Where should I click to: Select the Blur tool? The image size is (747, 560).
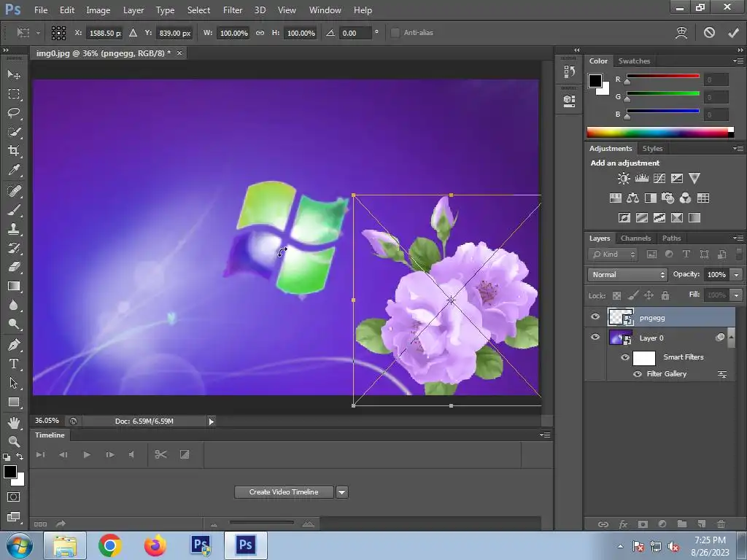point(14,306)
